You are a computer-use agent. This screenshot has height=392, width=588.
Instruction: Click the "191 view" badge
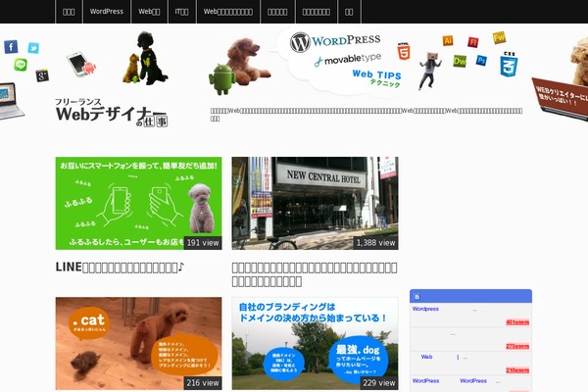pyautogui.click(x=203, y=243)
